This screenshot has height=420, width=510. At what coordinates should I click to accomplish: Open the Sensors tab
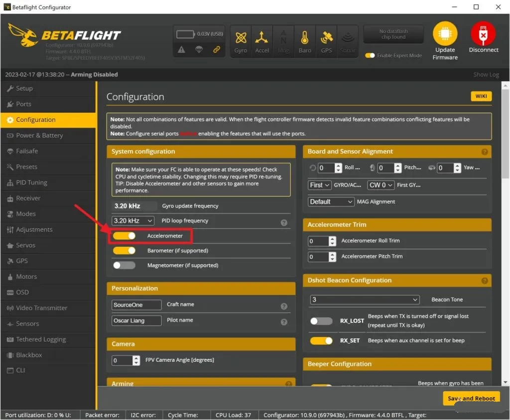(48, 324)
